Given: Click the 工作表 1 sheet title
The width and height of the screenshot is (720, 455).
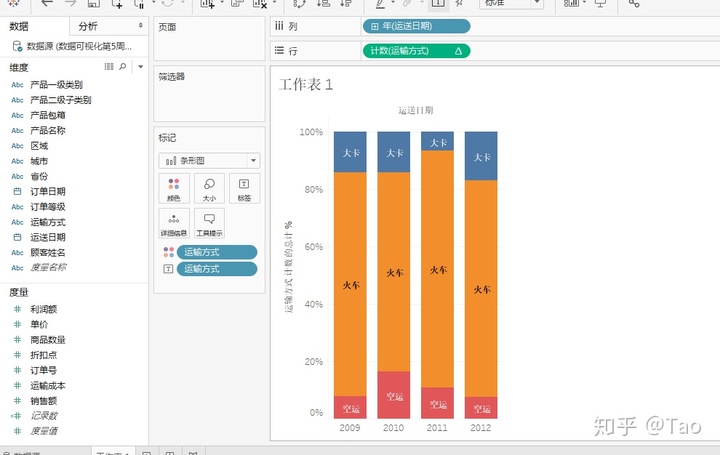Looking at the screenshot, I should point(305,84).
